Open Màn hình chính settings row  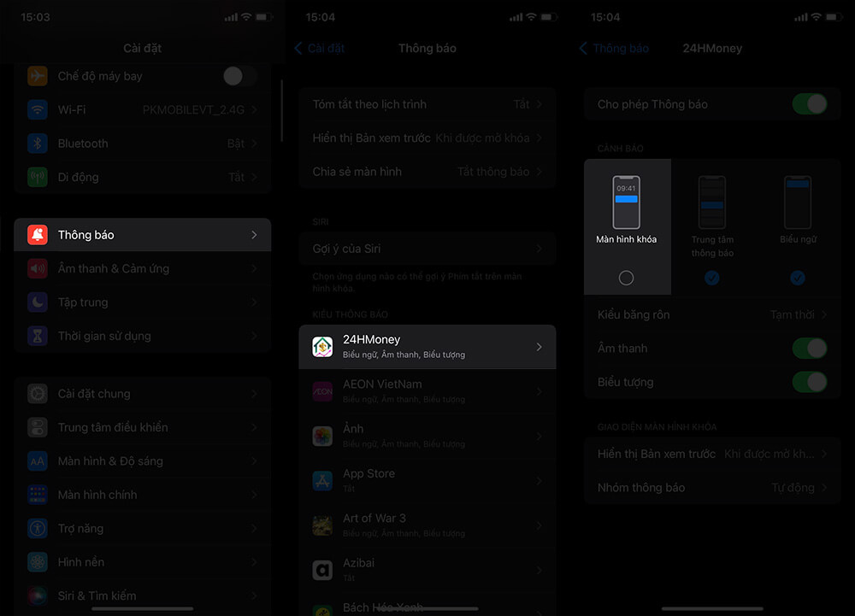coord(142,495)
